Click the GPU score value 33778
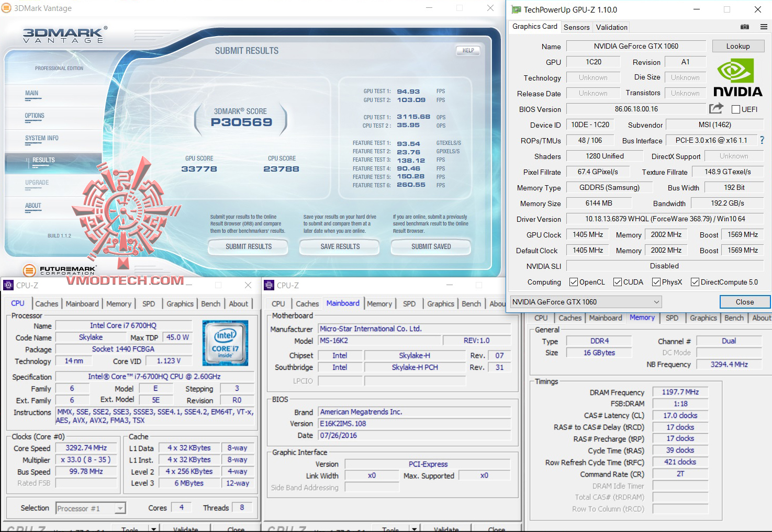Screen dimensions: 772x532 pos(199,169)
